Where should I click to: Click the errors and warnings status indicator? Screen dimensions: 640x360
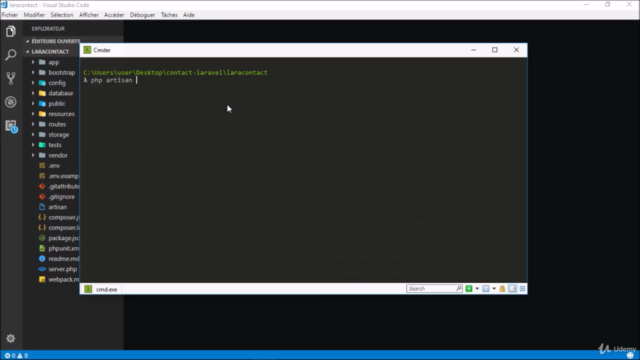(x=16, y=356)
